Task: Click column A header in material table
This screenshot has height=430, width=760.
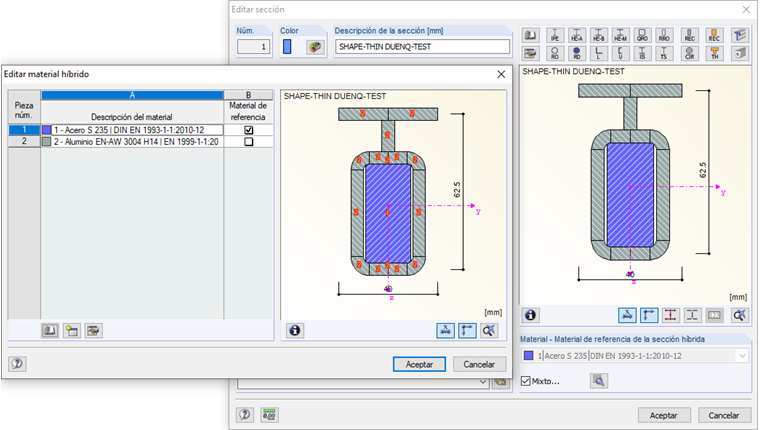Action: pyautogui.click(x=132, y=95)
